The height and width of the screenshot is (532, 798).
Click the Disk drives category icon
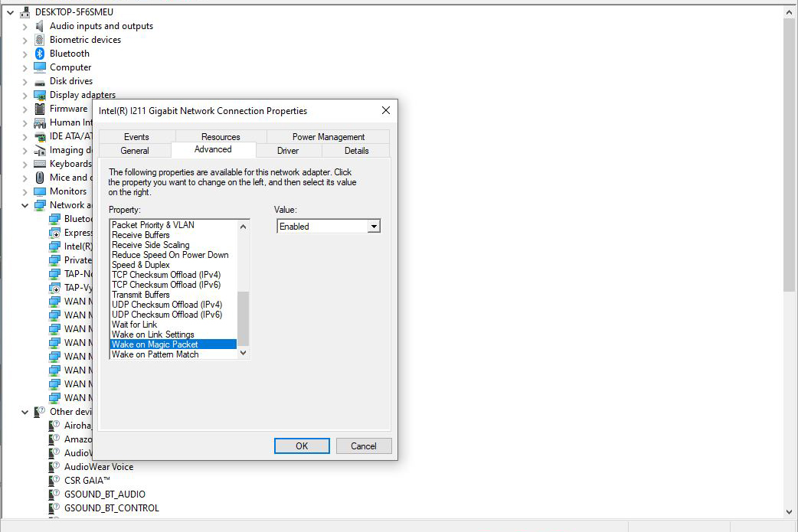point(40,81)
